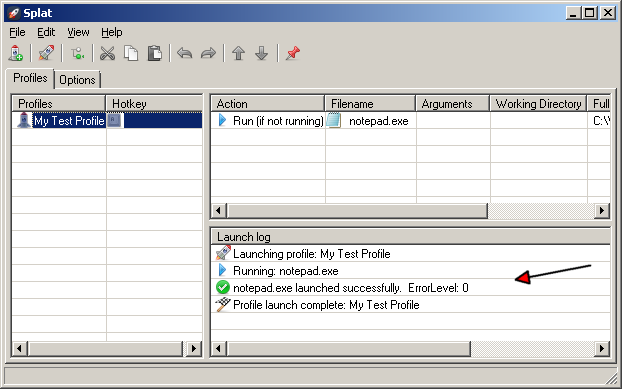
Task: Select the Launching profile: My Test Profile line
Action: coord(311,253)
